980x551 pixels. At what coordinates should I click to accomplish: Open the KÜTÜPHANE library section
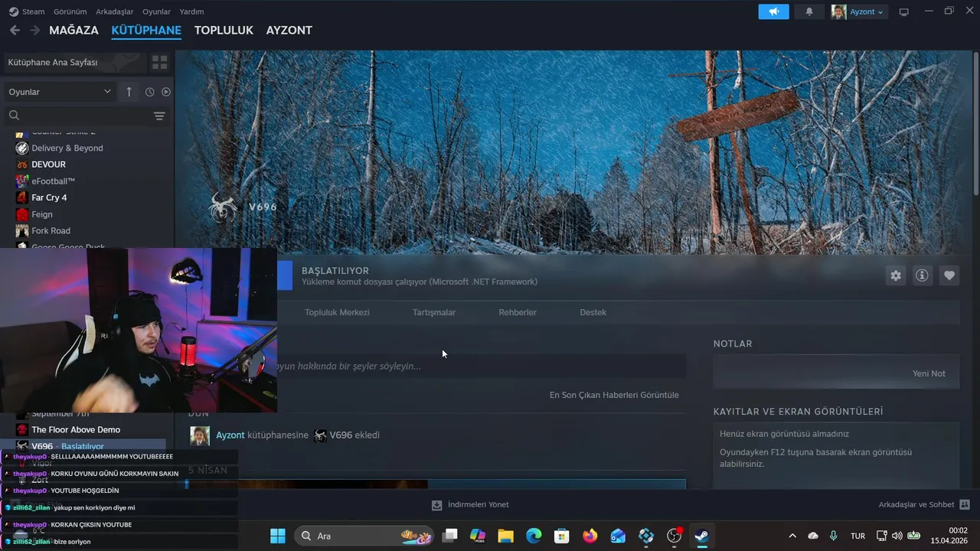click(146, 30)
